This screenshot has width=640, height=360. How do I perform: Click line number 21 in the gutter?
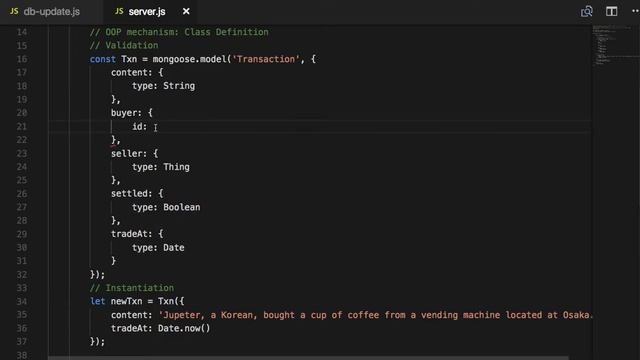(x=22, y=127)
